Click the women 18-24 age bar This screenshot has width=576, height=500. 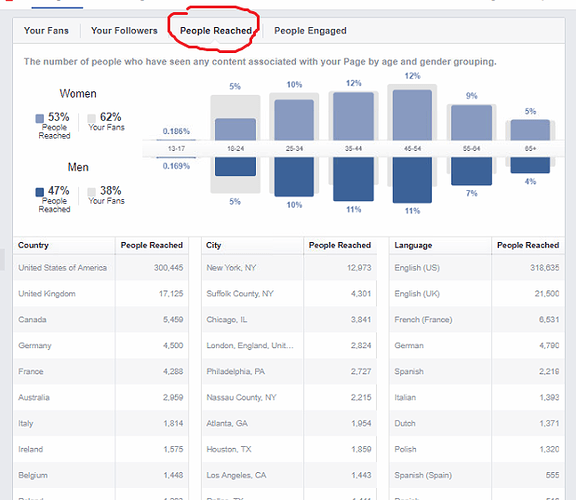click(235, 129)
